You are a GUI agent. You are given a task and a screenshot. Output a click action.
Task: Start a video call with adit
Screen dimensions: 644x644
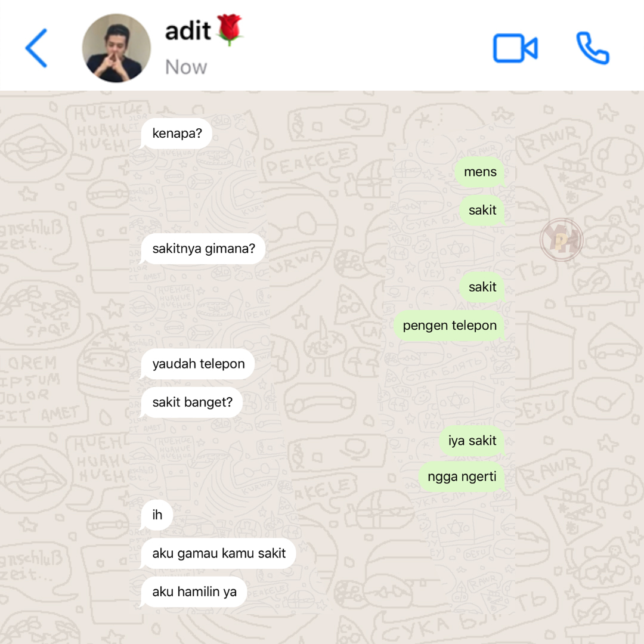515,48
